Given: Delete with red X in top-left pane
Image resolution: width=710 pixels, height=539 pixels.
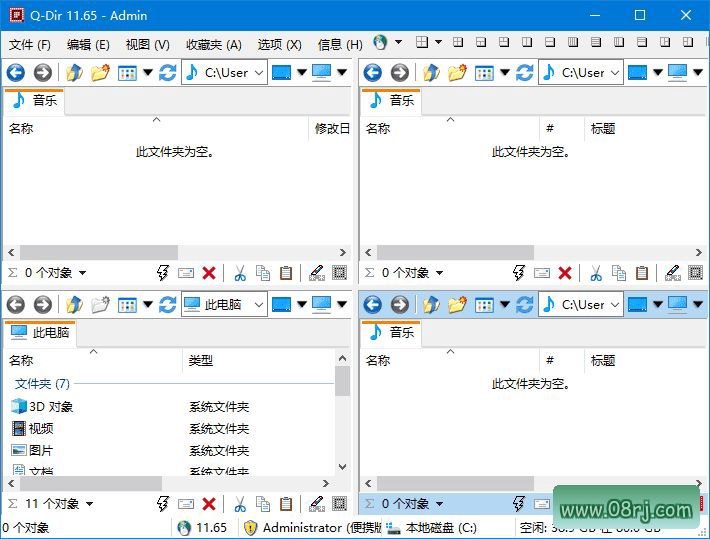Looking at the screenshot, I should 209,273.
